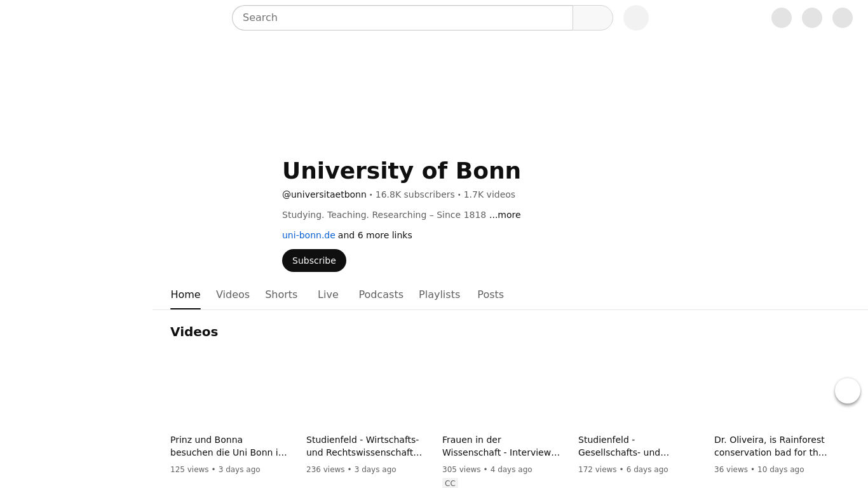The image size is (868, 488).
Task: Subscribe to the University of Bonn channel
Action: [314, 261]
